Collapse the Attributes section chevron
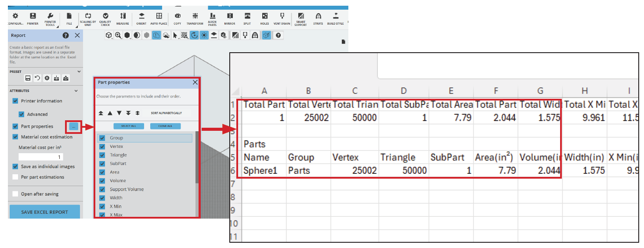Screen dimensions: 644x248 tap(76, 91)
